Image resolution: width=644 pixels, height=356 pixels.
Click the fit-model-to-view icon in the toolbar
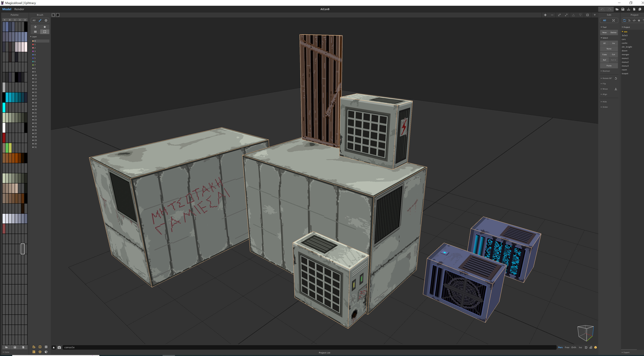(x=588, y=15)
